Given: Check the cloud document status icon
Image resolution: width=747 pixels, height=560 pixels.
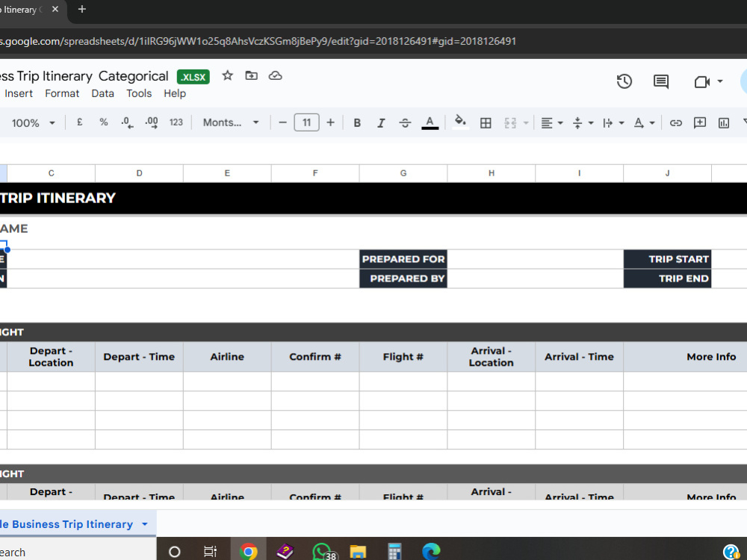Looking at the screenshot, I should [x=276, y=75].
